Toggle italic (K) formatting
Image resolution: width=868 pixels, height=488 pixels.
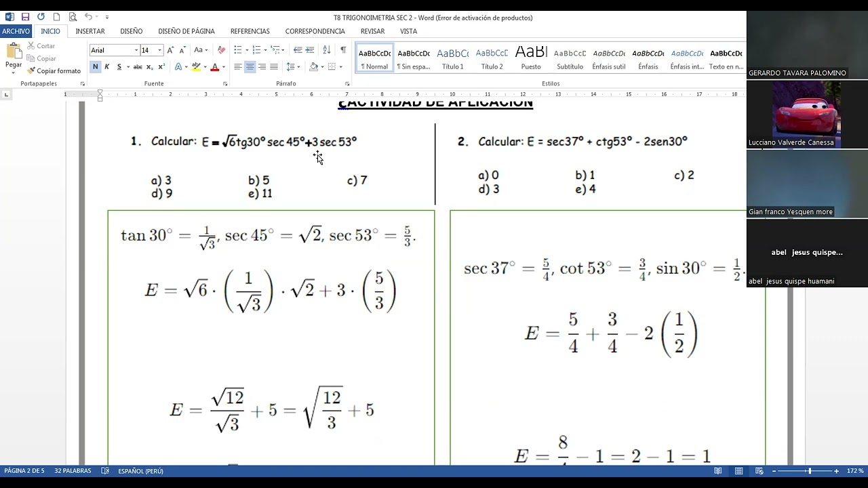click(x=106, y=67)
